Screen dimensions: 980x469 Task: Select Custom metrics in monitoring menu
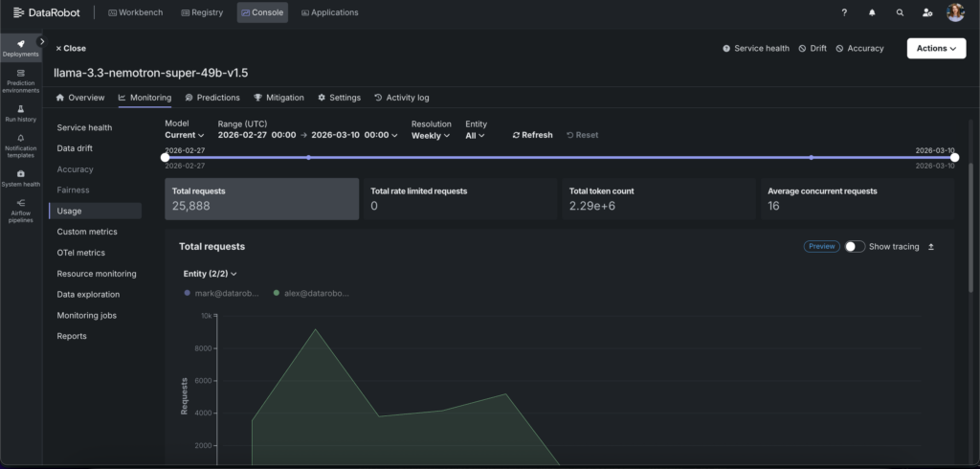click(89, 232)
